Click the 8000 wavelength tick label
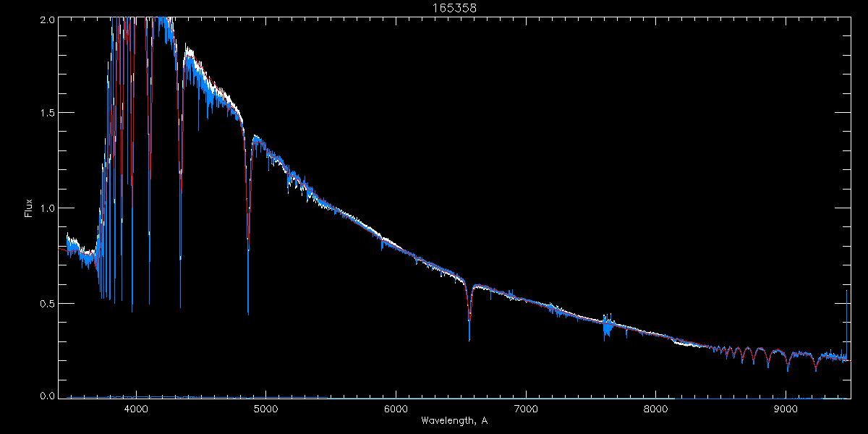Image resolution: width=868 pixels, height=434 pixels. (655, 407)
